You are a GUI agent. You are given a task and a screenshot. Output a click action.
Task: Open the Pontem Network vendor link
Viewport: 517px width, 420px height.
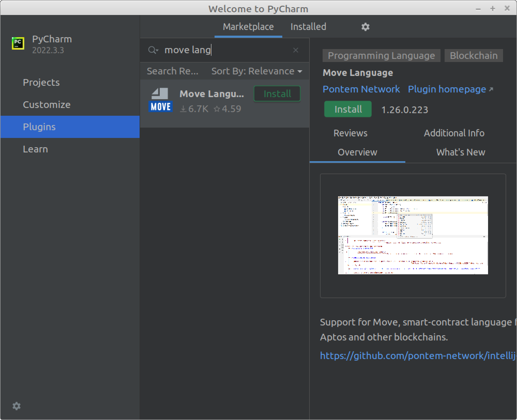361,89
